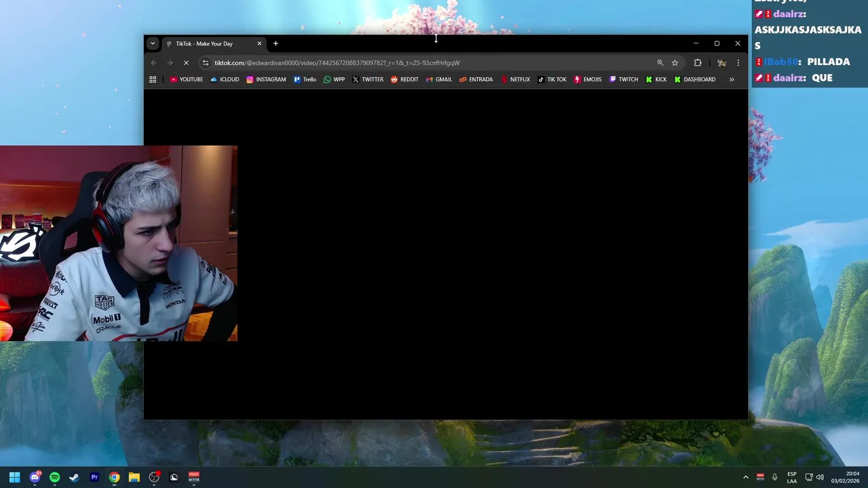Open the volume control in the tray
The image size is (868, 488).
click(820, 477)
